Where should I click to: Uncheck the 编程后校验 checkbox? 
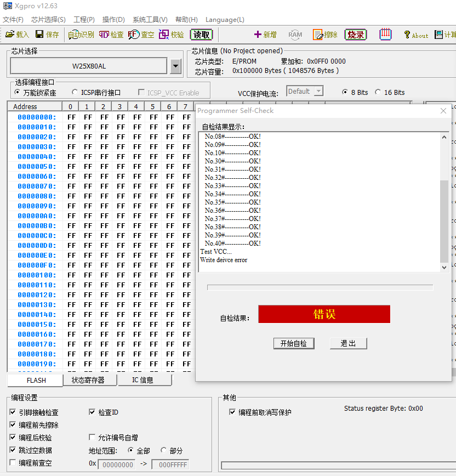tap(13, 438)
